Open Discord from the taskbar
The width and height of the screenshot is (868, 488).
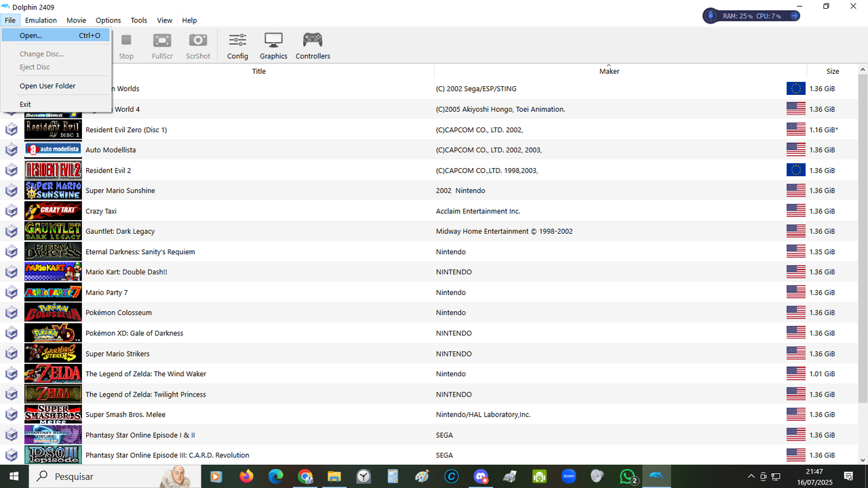pos(481,476)
